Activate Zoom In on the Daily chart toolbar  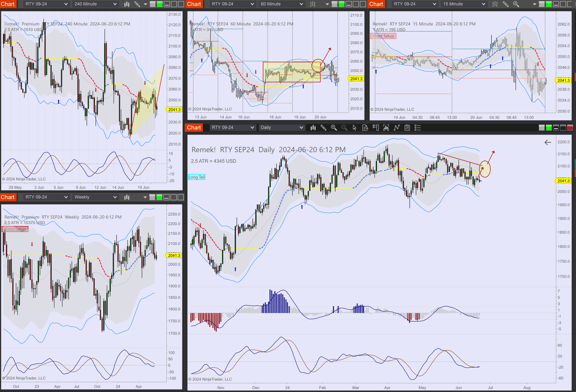tap(334, 127)
